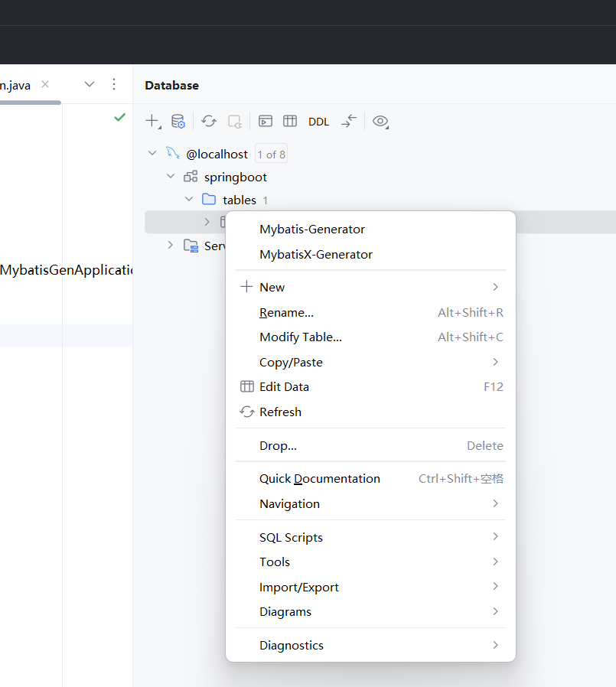616x687 pixels.
Task: Open the Copy/Paste submenu
Action: pos(370,363)
